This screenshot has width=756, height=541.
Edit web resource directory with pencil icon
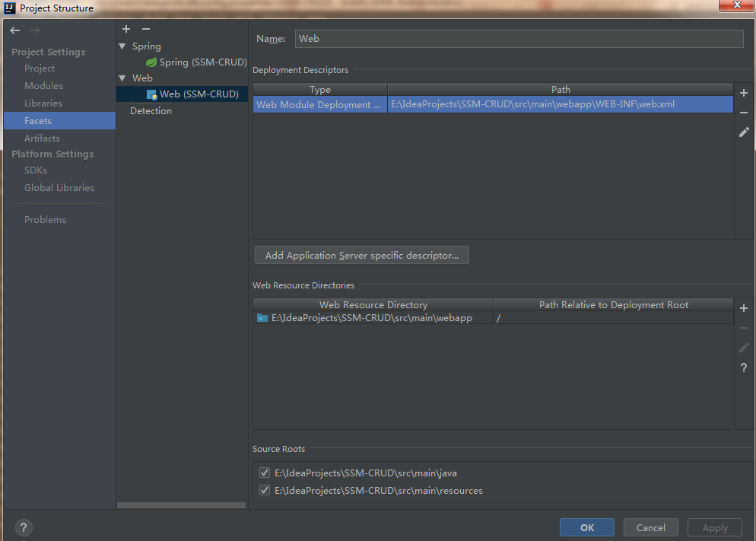click(744, 347)
